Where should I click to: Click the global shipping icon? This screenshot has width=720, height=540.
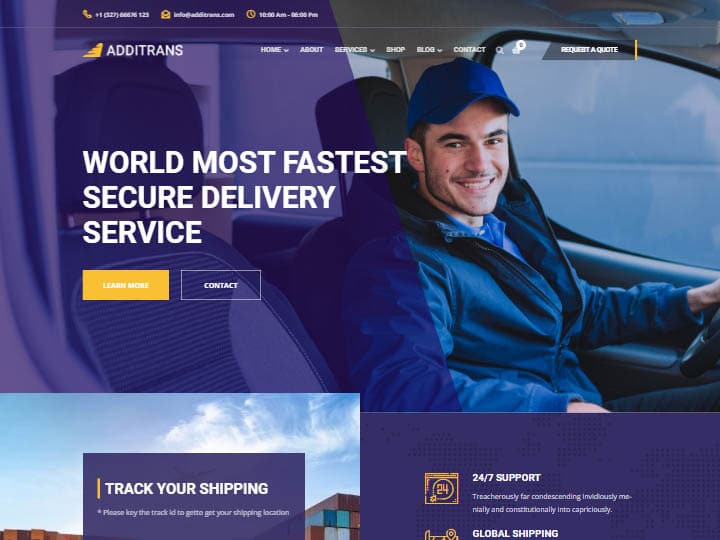pyautogui.click(x=441, y=534)
